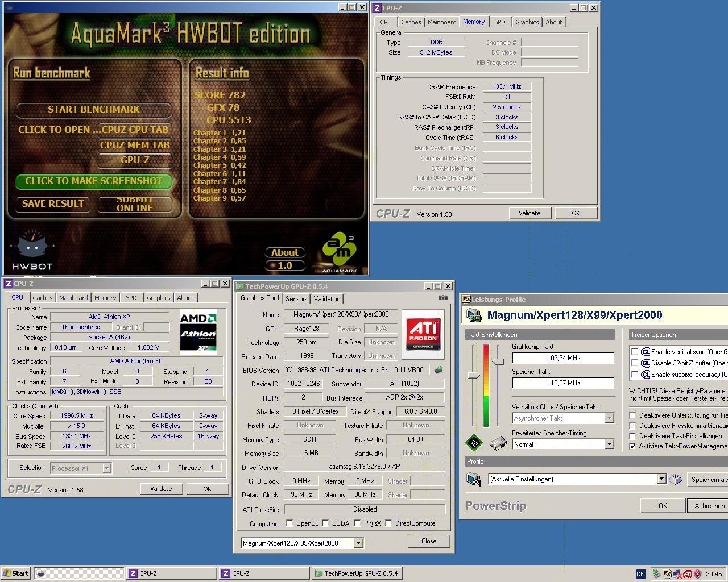
Task: Click the Windows Start button
Action: (15, 573)
